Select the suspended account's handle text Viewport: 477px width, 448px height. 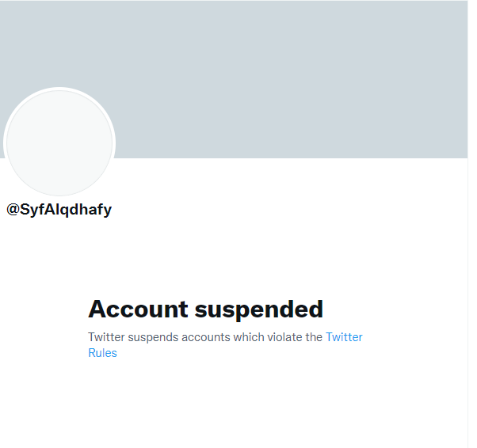tap(59, 210)
